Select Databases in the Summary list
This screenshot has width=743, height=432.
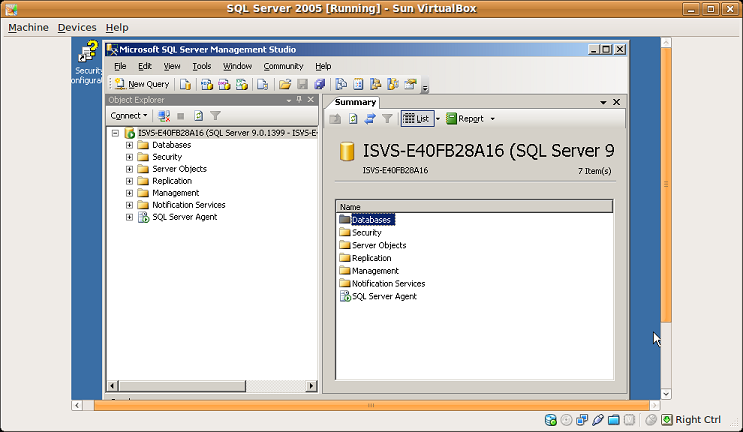point(371,220)
